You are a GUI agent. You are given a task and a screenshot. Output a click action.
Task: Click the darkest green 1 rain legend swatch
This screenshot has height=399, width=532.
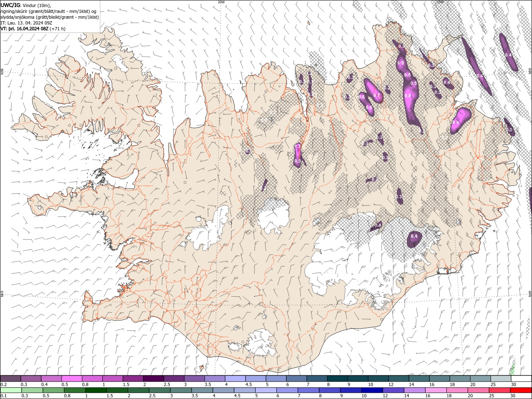click(96, 390)
